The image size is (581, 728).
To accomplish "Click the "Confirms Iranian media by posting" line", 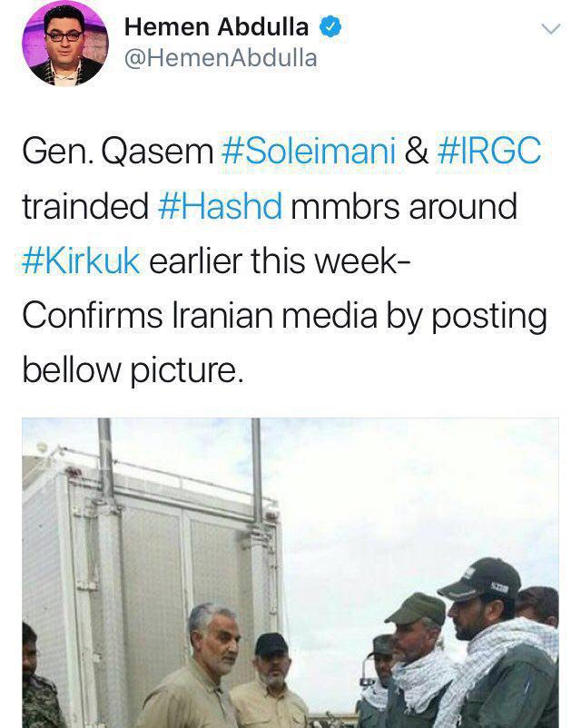I will click(x=284, y=316).
